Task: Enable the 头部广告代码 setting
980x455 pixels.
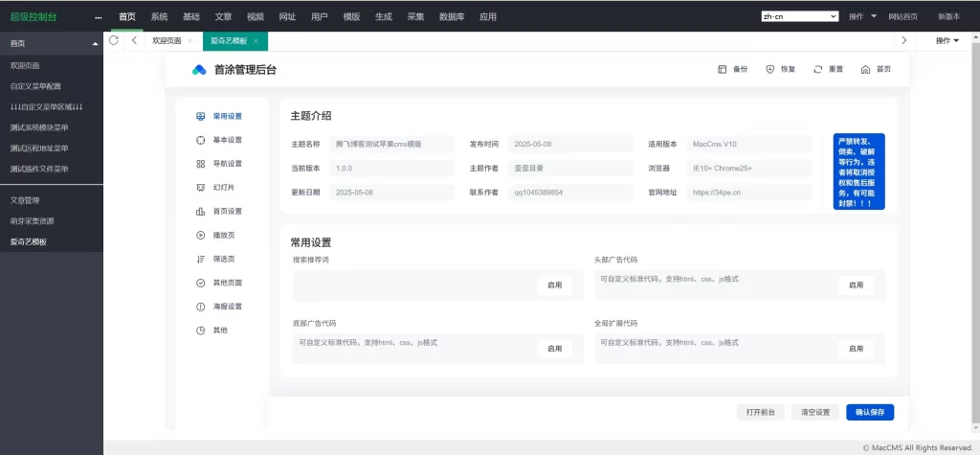Action: click(856, 285)
